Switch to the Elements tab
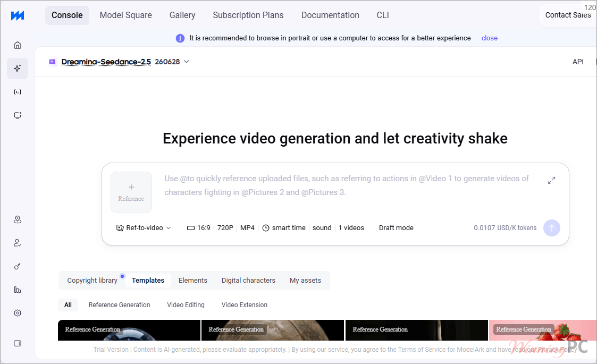The height and width of the screenshot is (364, 597). (193, 281)
